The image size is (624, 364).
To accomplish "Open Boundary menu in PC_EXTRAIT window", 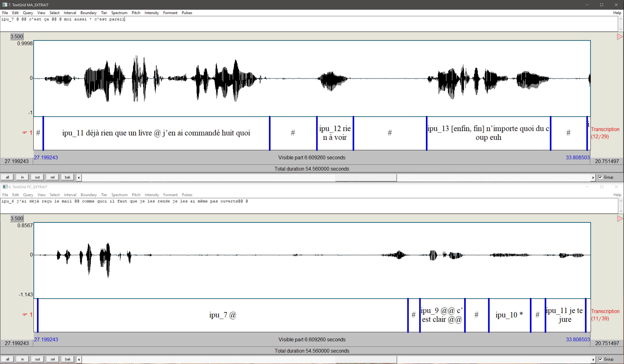I will pyautogui.click(x=89, y=195).
